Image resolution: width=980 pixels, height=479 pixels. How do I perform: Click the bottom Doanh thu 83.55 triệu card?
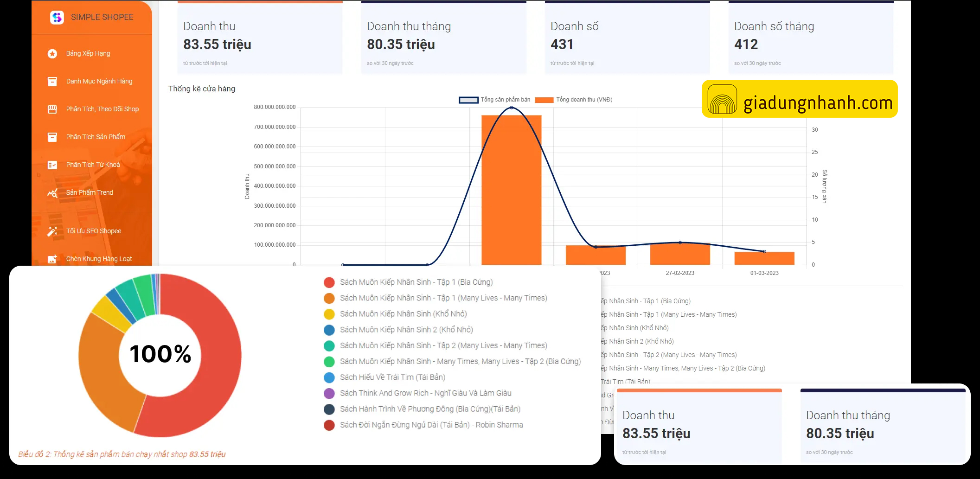[699, 426]
